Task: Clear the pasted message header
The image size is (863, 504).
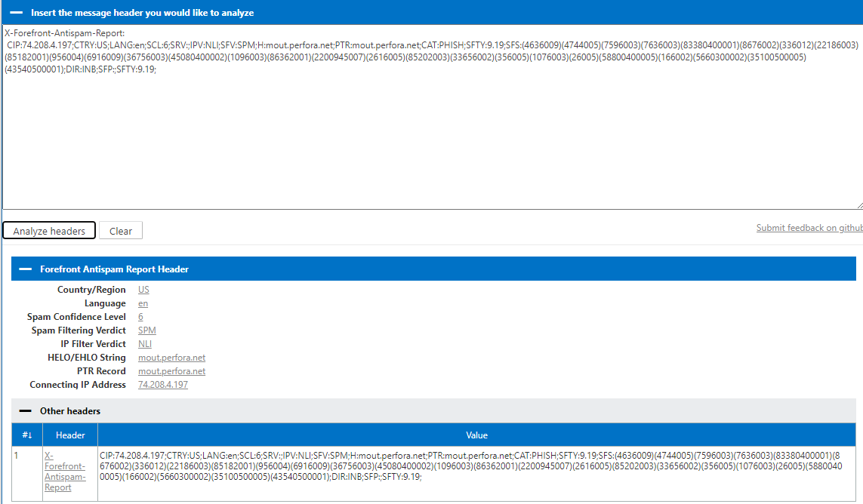Action: point(120,230)
